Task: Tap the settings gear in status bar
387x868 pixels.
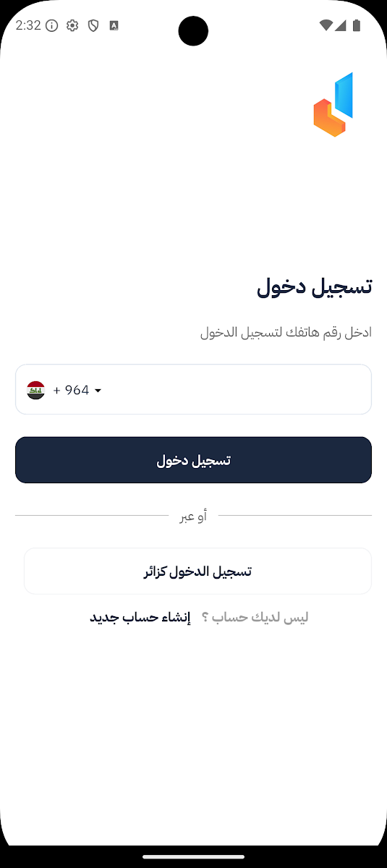Action: [x=72, y=25]
